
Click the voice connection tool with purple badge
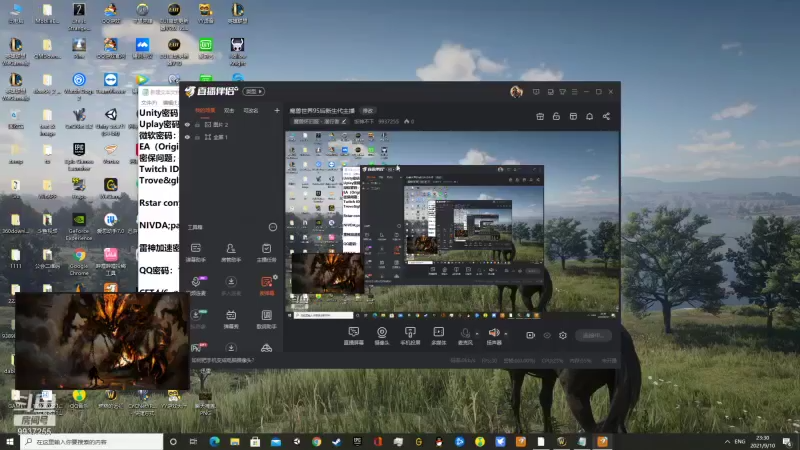196,285
